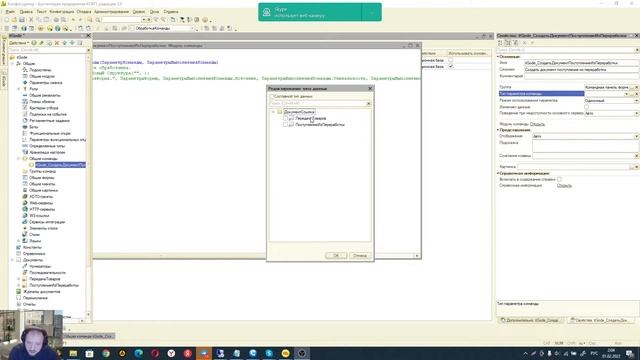Image resolution: width=640 pixels, height=360 pixels.
Task: Click Отмена button in type editing dialog
Action: (x=360, y=256)
